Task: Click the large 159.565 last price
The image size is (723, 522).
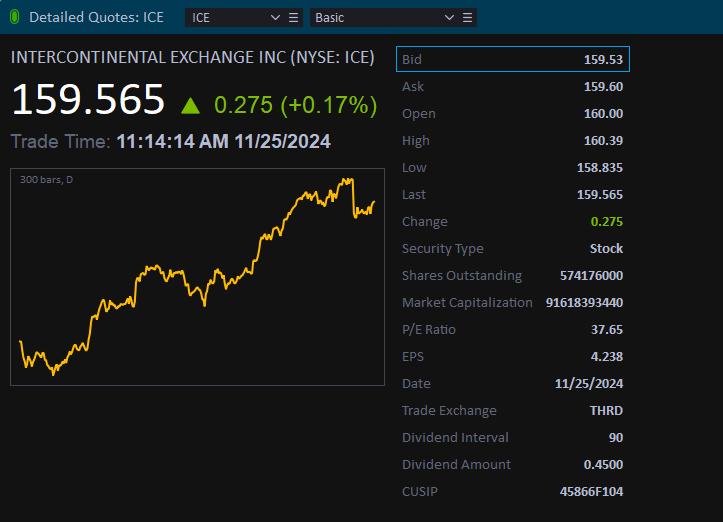Action: pyautogui.click(x=88, y=100)
